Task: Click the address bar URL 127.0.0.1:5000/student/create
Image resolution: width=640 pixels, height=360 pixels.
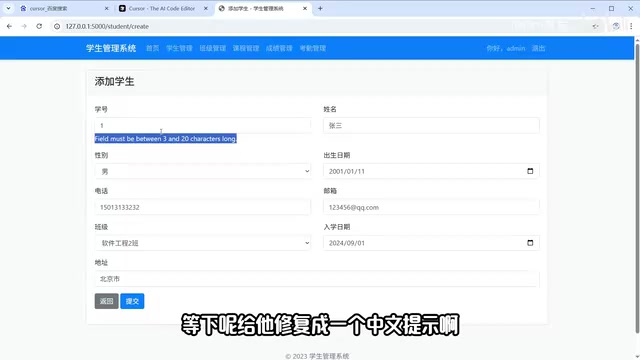Action: click(107, 26)
